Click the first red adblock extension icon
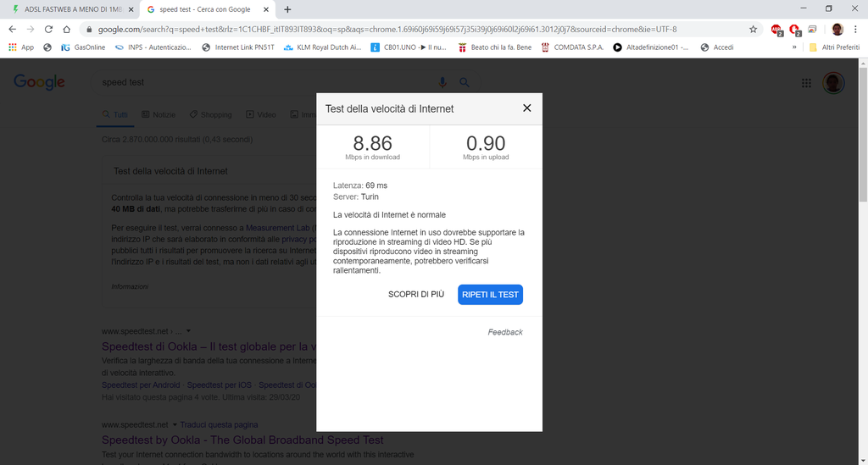The height and width of the screenshot is (465, 868). tap(776, 30)
